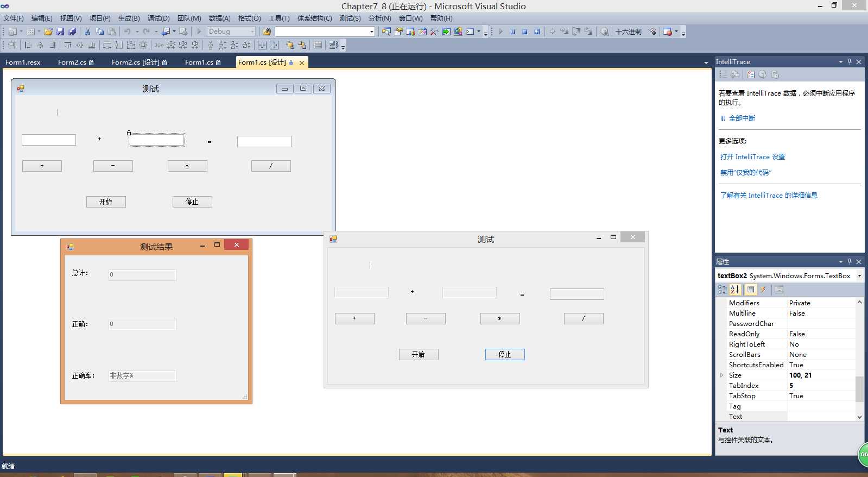The image size is (868, 477).
Task: Click the Open File folder icon in toolbar
Action: coord(48,32)
